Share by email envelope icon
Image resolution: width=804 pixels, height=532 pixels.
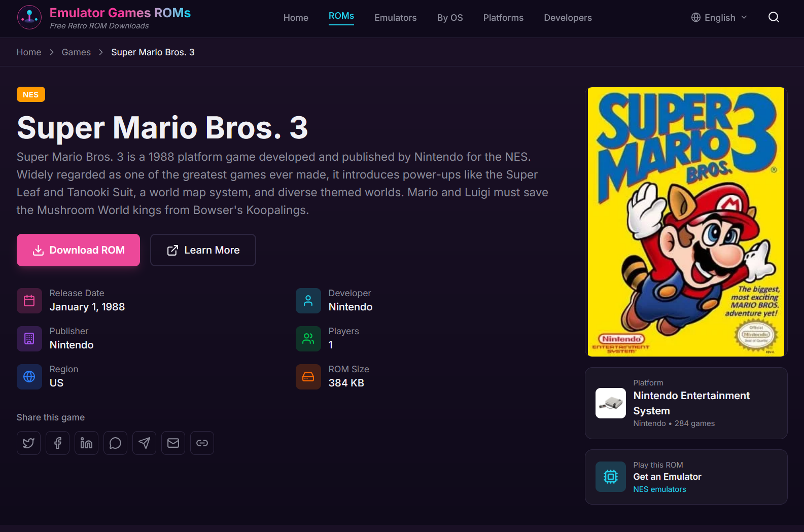click(173, 443)
